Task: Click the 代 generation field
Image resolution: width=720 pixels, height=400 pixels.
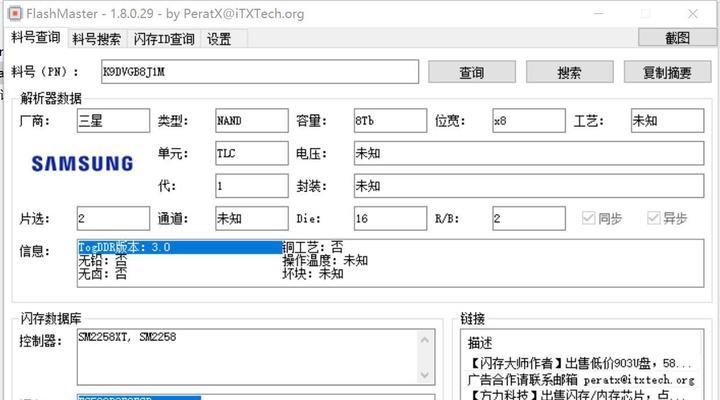Action: point(252,186)
